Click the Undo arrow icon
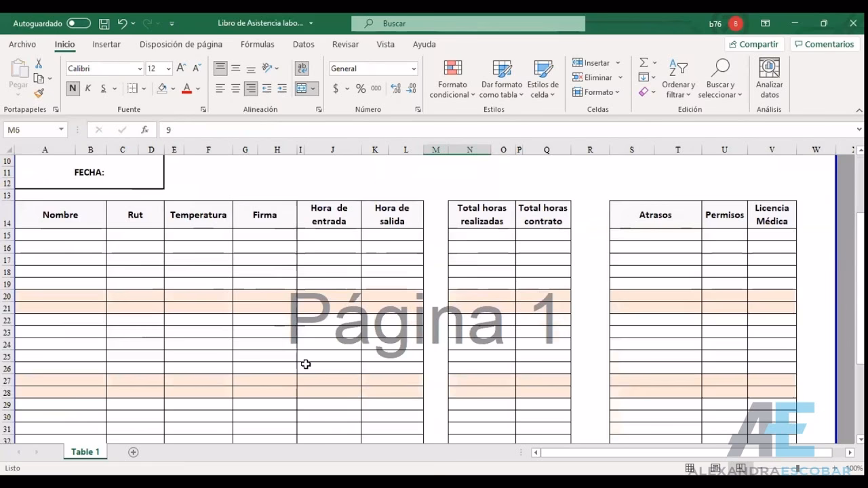The height and width of the screenshot is (488, 868). (122, 24)
